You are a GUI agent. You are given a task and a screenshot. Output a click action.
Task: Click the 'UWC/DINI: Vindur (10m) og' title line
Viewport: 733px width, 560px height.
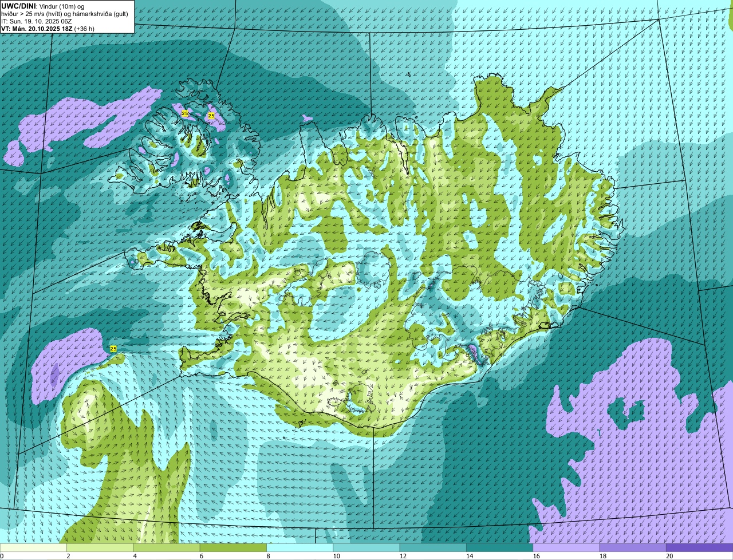click(42, 6)
